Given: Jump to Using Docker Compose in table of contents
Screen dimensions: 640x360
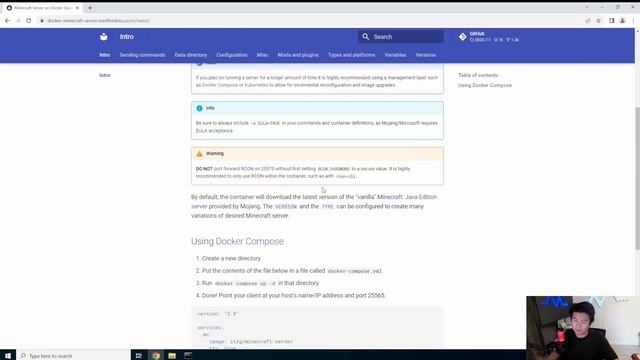Looking at the screenshot, I should [484, 85].
